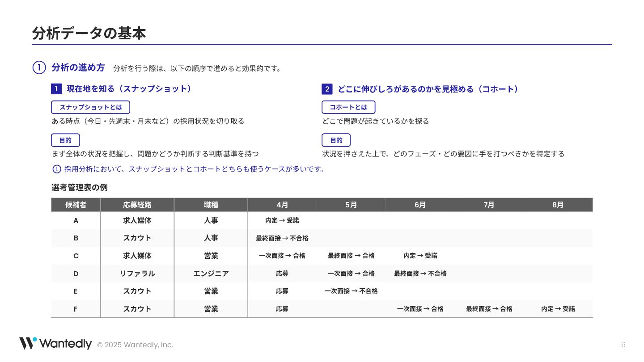644x362 pixels.
Task: Select the slide title 分析データの基本
Action: [x=89, y=34]
